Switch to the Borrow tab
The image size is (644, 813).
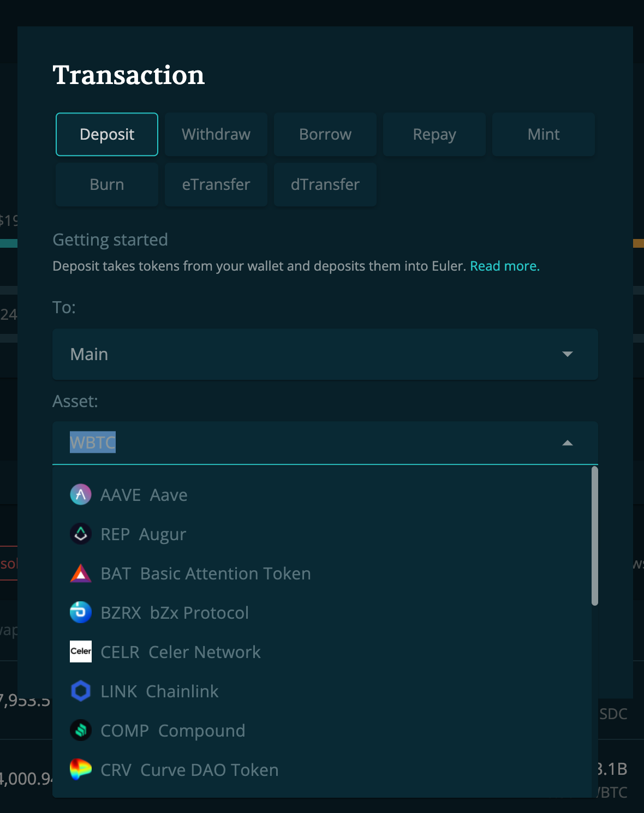(325, 134)
